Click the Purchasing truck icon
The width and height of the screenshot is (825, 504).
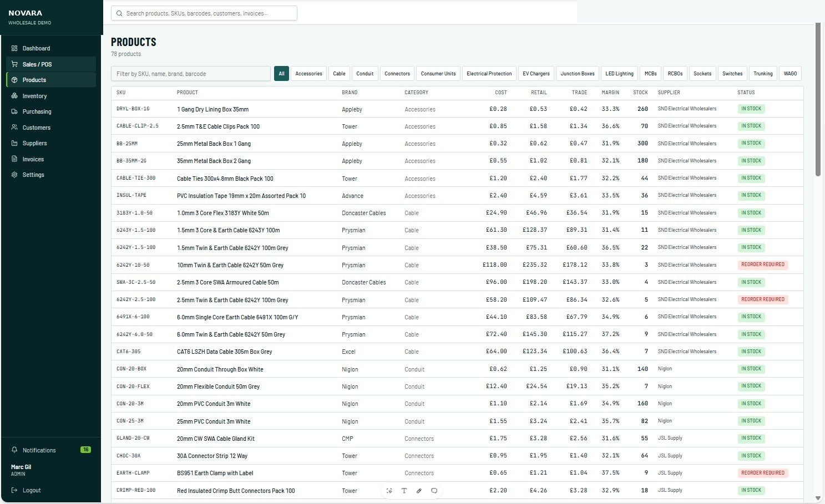[14, 111]
